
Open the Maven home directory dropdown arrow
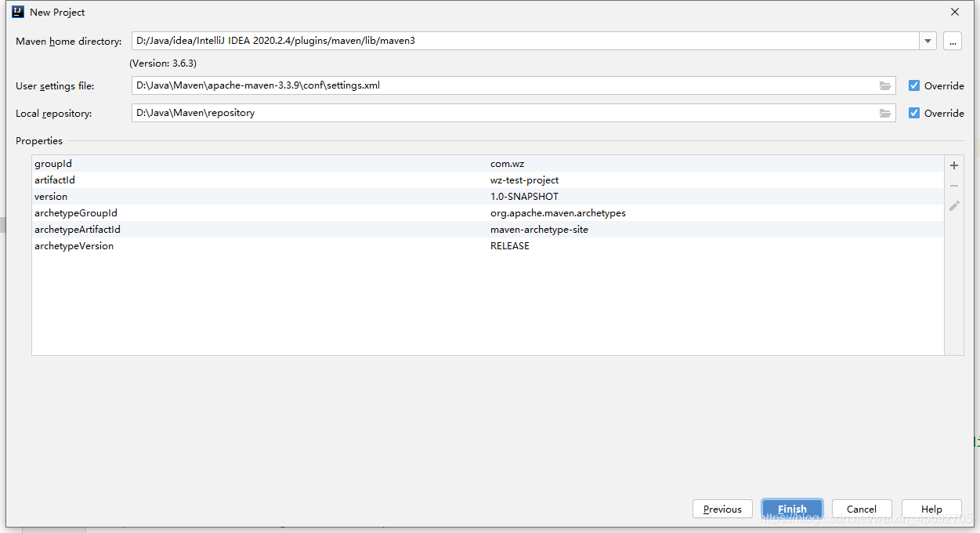(x=928, y=41)
